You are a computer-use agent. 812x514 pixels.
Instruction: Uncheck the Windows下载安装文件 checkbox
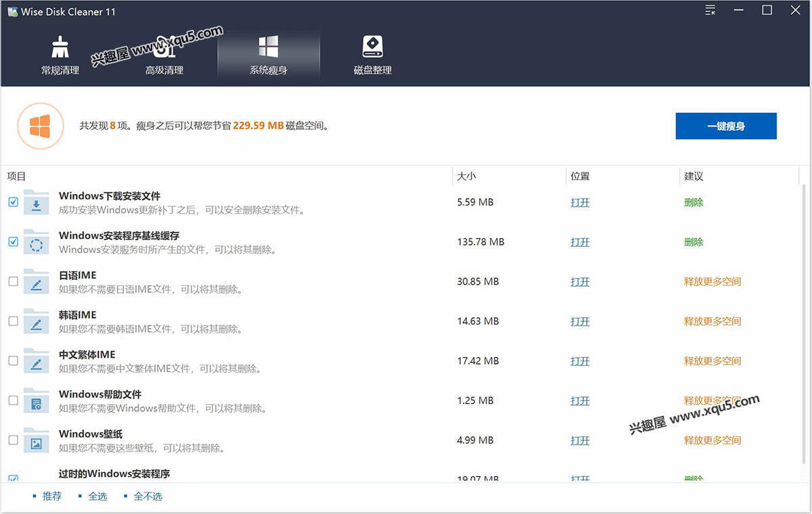click(13, 202)
